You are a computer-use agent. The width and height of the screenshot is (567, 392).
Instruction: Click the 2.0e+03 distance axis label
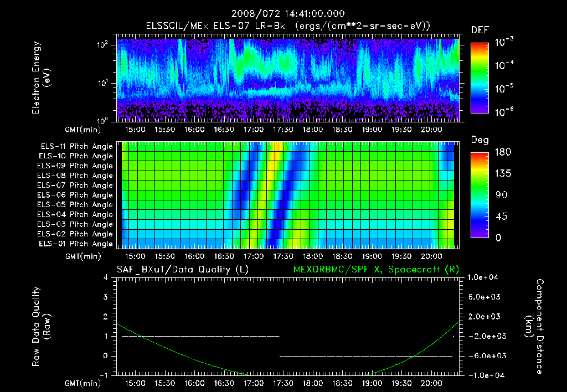[x=484, y=316]
